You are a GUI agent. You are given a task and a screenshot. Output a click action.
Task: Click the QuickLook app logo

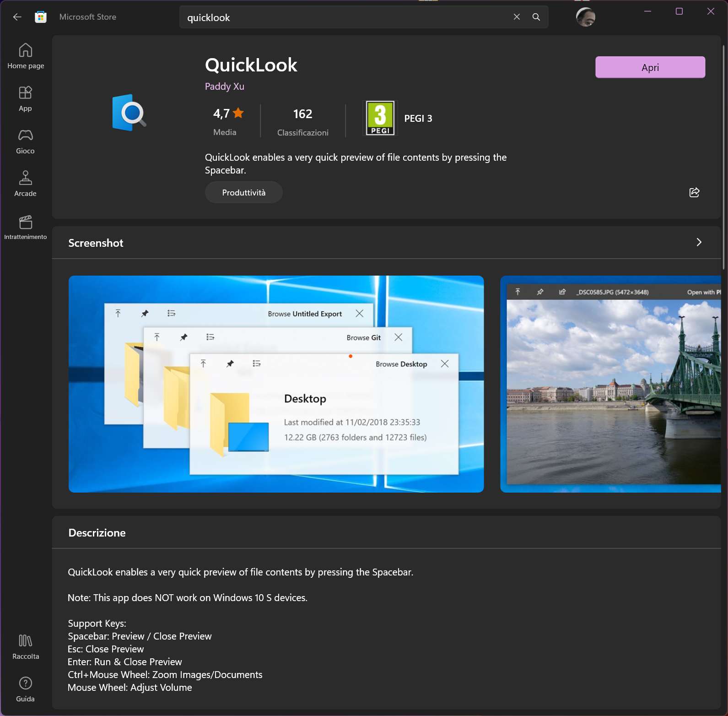pyautogui.click(x=129, y=113)
